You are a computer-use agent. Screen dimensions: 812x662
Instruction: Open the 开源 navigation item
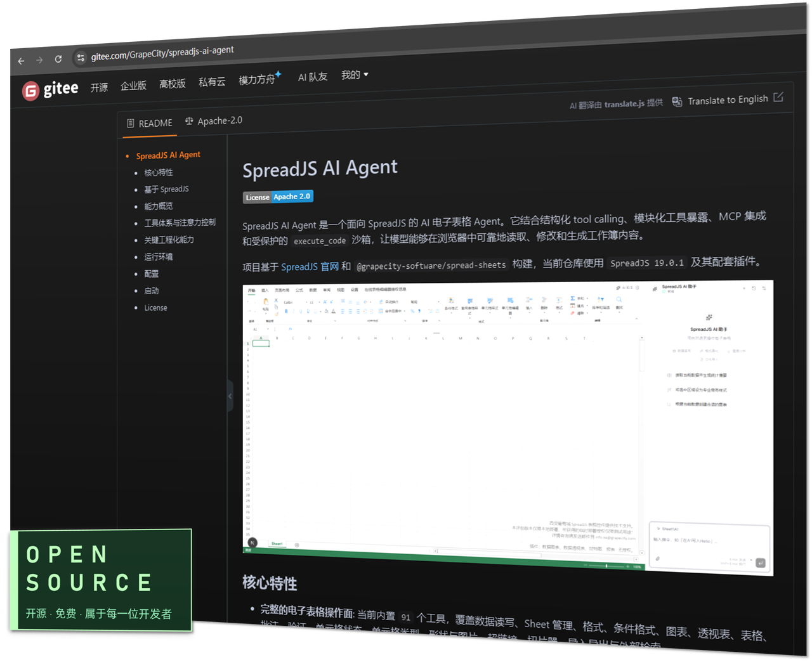click(99, 88)
